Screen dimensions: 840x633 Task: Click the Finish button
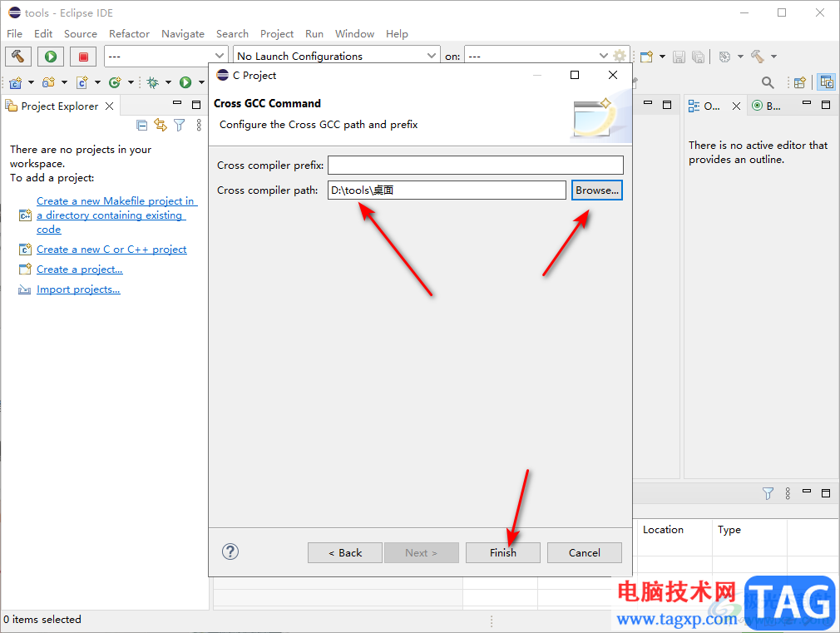point(503,552)
